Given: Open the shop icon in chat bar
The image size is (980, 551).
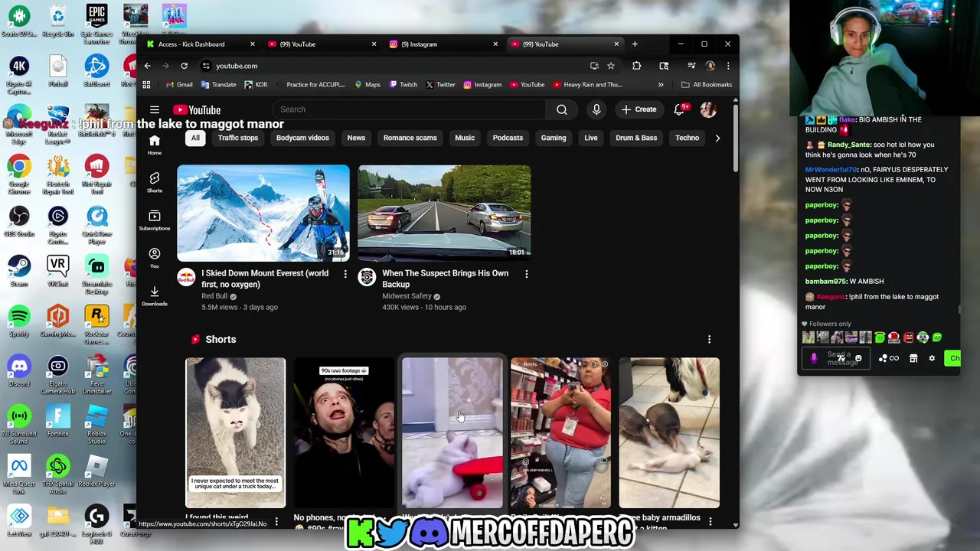Looking at the screenshot, I should pyautogui.click(x=913, y=358).
